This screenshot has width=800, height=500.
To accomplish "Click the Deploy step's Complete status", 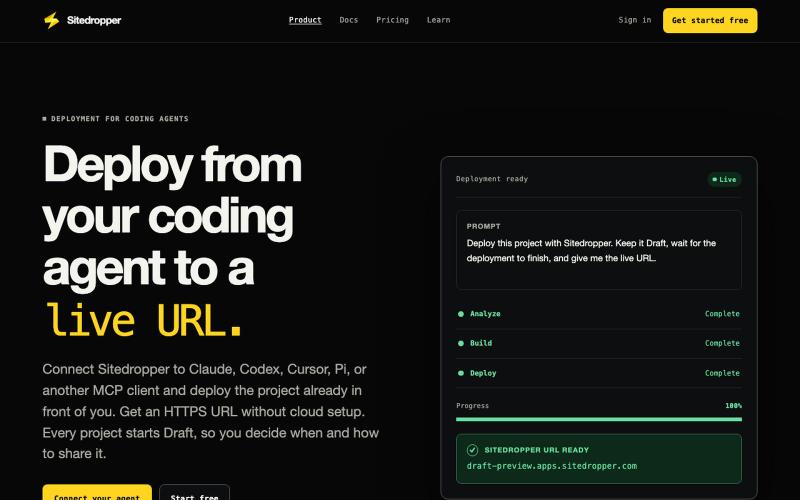I will pyautogui.click(x=722, y=373).
